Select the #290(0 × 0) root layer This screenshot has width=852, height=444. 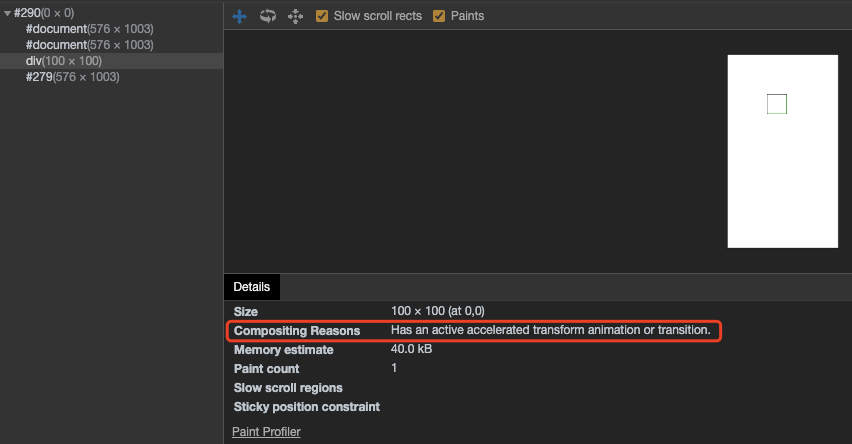point(44,13)
